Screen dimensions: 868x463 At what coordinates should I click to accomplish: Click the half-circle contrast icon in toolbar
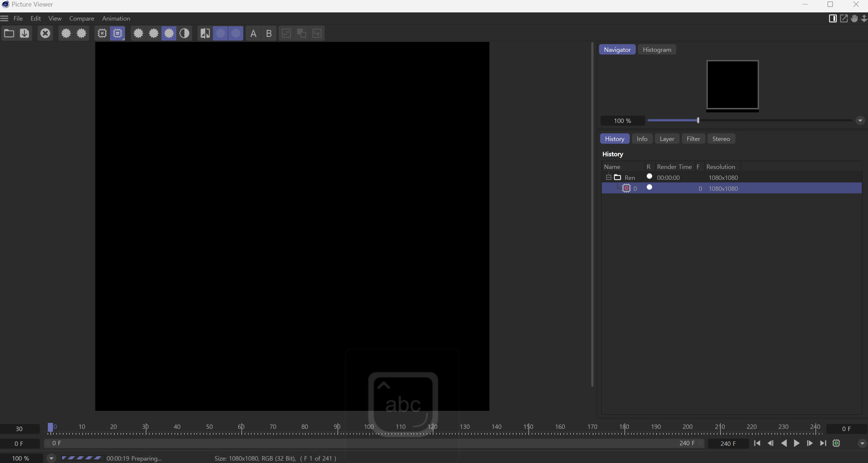(184, 34)
